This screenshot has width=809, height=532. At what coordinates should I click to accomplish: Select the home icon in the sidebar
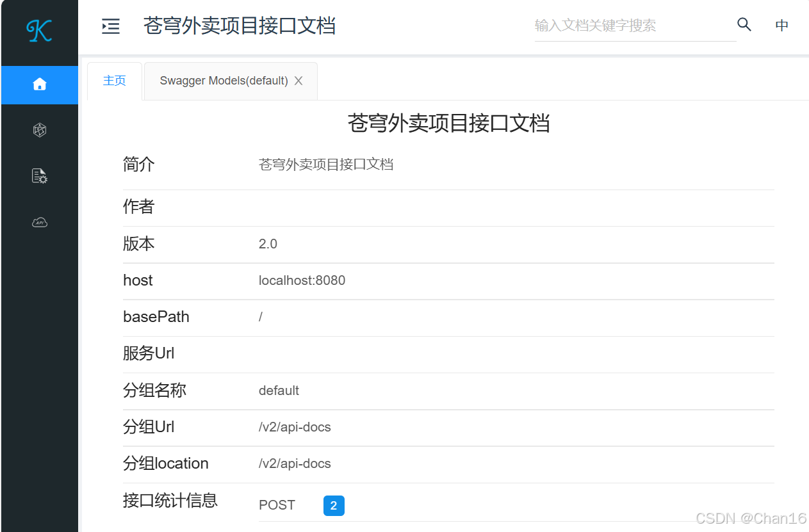pyautogui.click(x=39, y=84)
